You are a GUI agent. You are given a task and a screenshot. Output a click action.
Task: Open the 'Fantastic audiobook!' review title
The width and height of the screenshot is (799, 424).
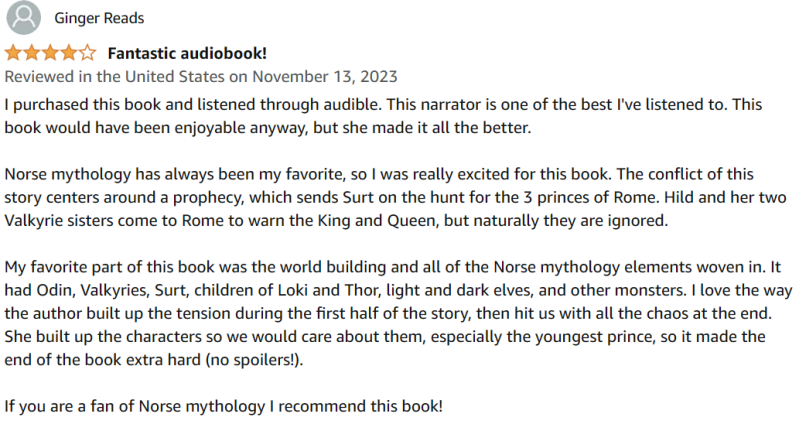(x=187, y=53)
